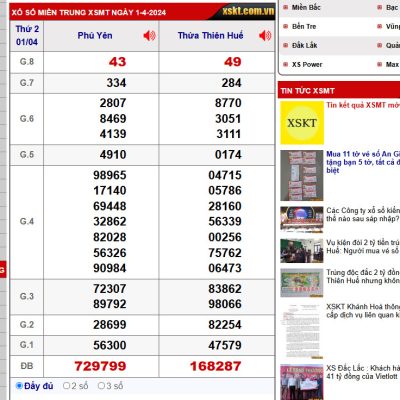Select the 2 số radio option
This screenshot has width=400, height=400.
tap(66, 386)
